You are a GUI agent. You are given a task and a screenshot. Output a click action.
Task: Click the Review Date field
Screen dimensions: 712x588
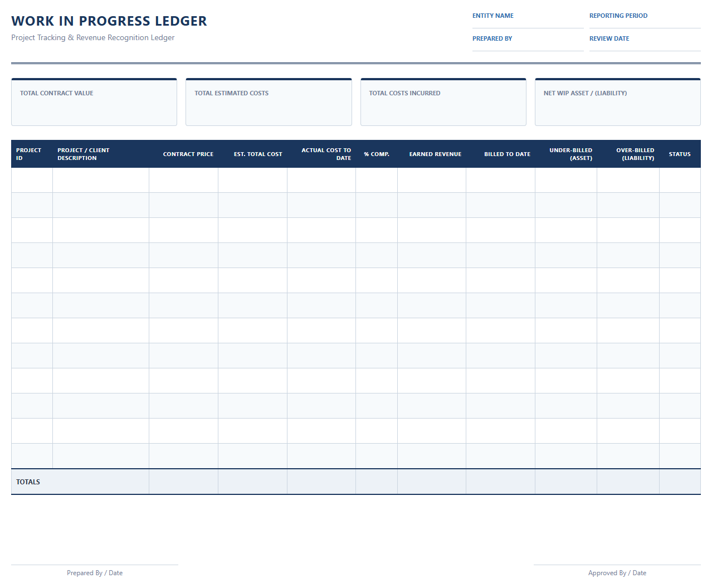coord(645,42)
